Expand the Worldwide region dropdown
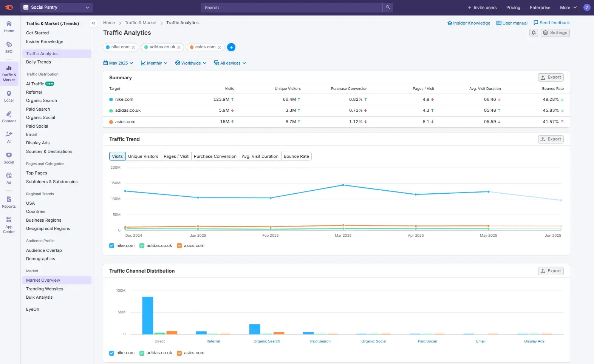Viewport: 594px width, 364px height. click(x=190, y=63)
